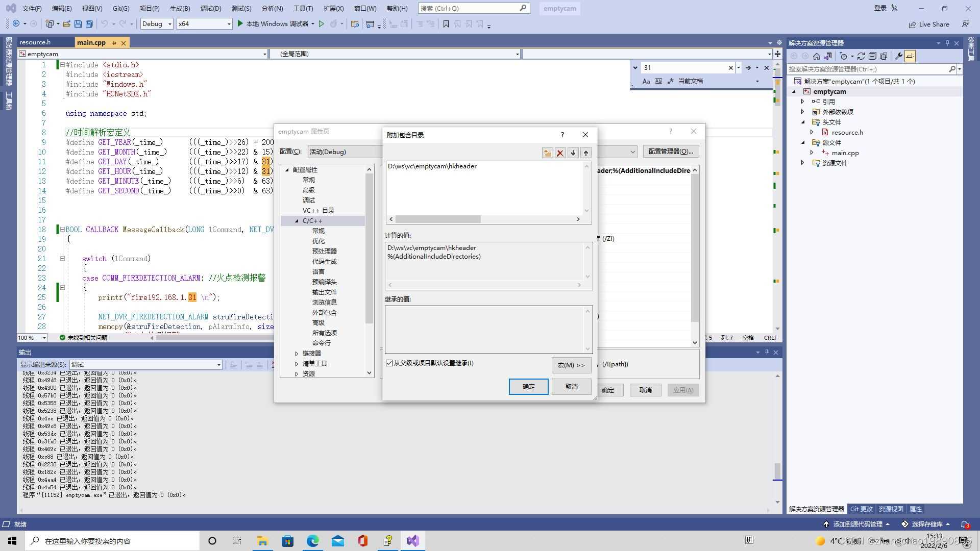Screen dimensions: 980x551
Task: Click the Windows Start button
Action: point(12,541)
